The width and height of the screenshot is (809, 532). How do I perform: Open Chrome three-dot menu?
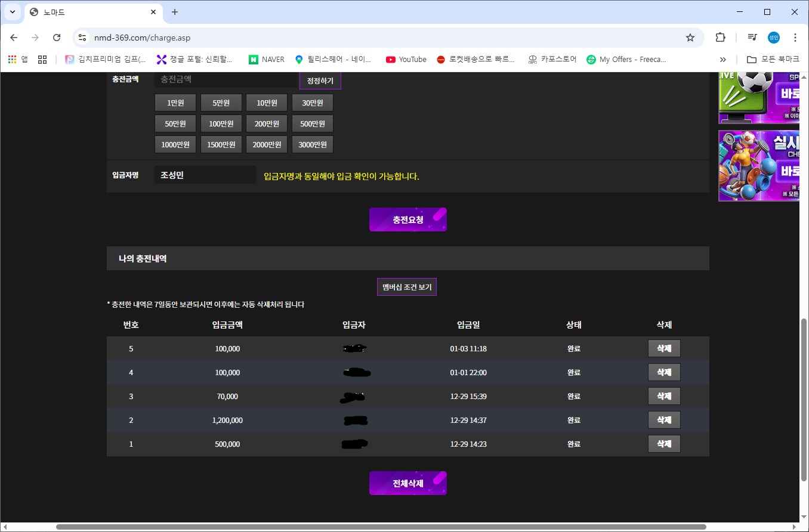(795, 38)
